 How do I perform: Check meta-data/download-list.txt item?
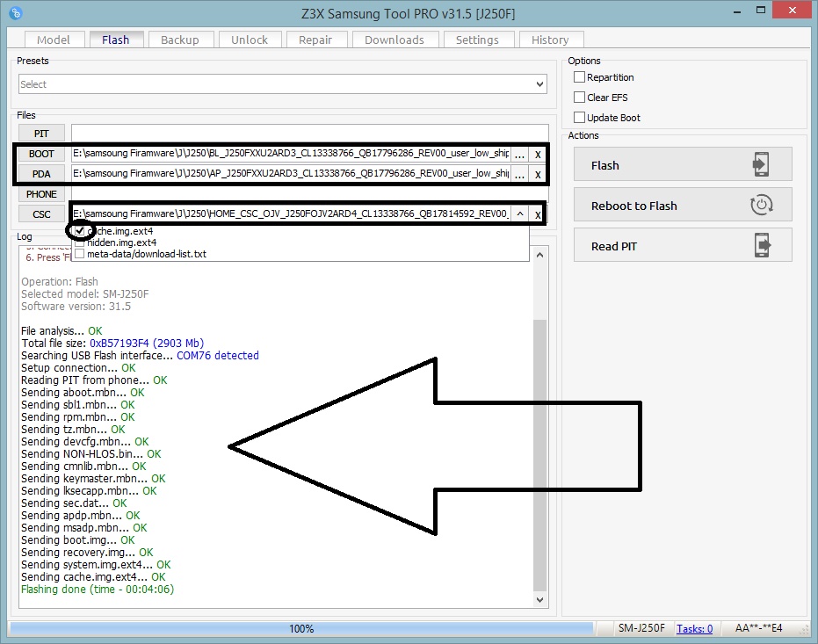pyautogui.click(x=80, y=254)
